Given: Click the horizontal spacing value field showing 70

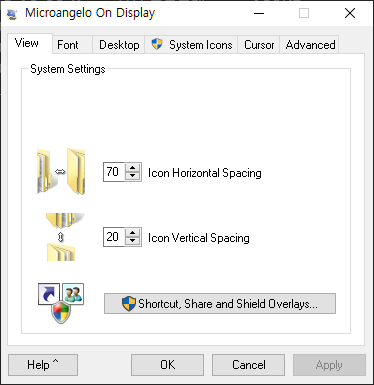Looking at the screenshot, I should click(x=114, y=172).
